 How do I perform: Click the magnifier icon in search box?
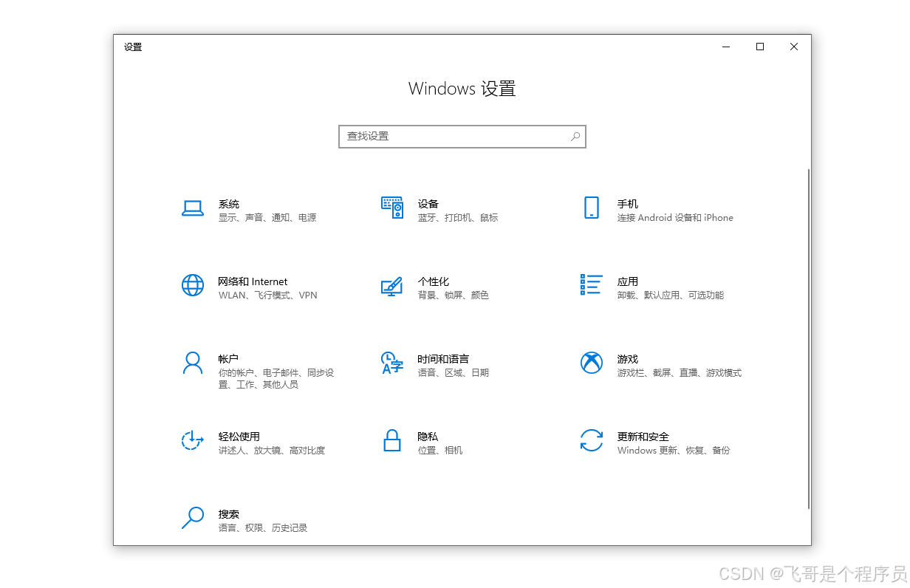pos(575,137)
